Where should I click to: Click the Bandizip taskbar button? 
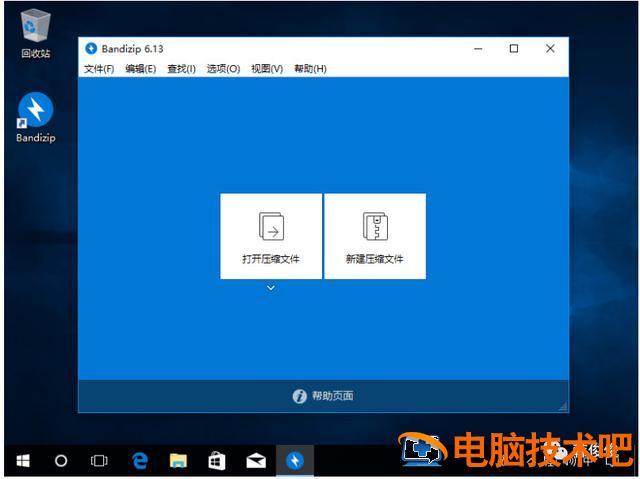[x=295, y=461]
